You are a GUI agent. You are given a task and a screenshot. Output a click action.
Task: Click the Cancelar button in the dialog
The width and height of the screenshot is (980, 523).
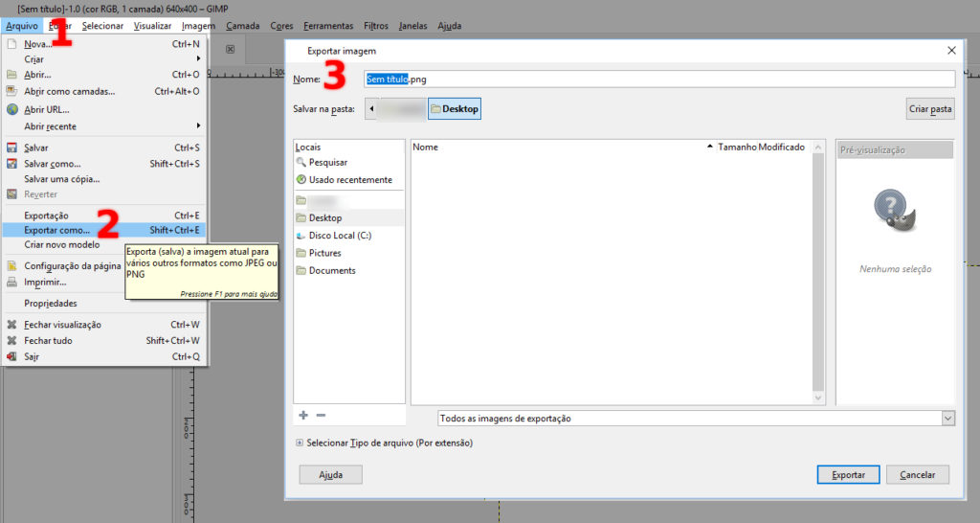pyautogui.click(x=917, y=474)
